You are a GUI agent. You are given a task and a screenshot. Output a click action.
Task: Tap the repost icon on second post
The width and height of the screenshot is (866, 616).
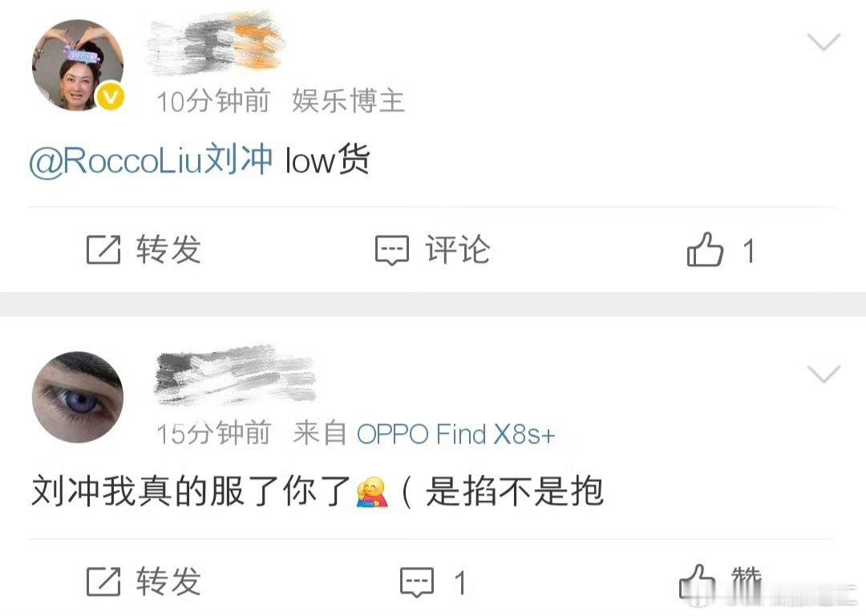(103, 582)
